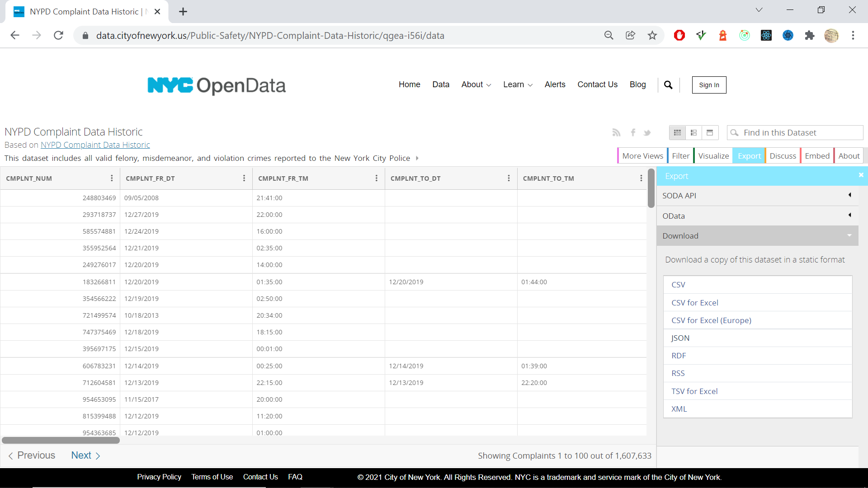Open the Filter tab
Viewport: 868px width, 488px height.
(680, 156)
